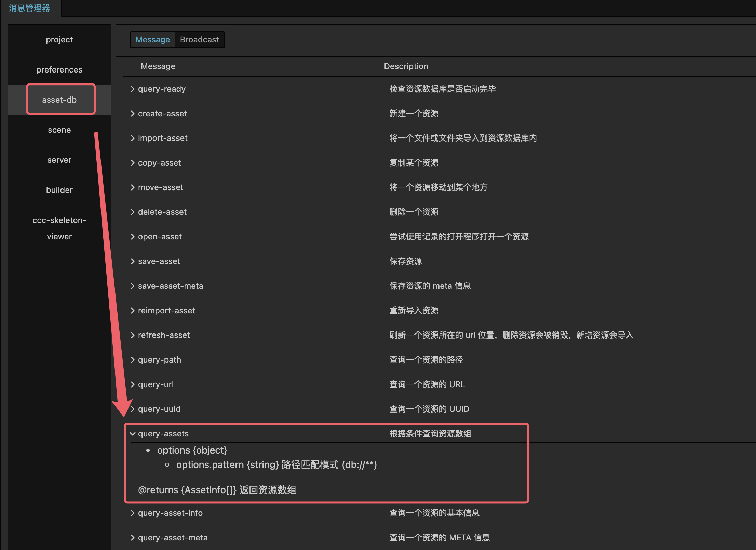Select ccc-skeleton-viewer in the sidebar

tap(59, 228)
